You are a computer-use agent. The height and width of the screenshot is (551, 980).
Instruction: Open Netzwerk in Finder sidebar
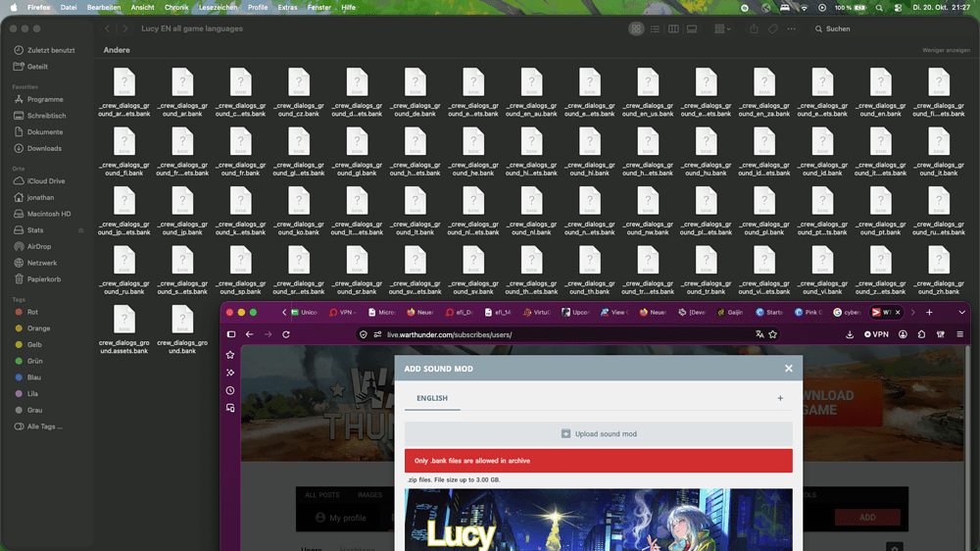(x=35, y=263)
